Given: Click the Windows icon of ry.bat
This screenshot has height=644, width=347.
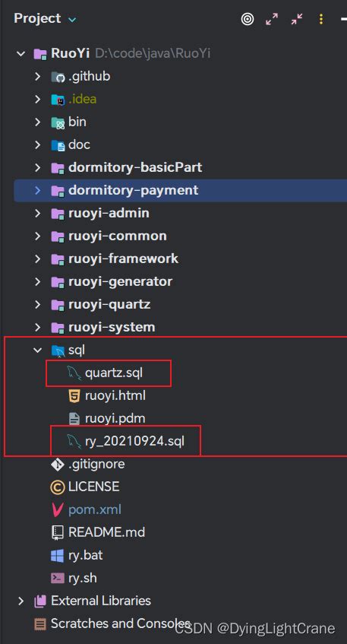Looking at the screenshot, I should click(58, 555).
